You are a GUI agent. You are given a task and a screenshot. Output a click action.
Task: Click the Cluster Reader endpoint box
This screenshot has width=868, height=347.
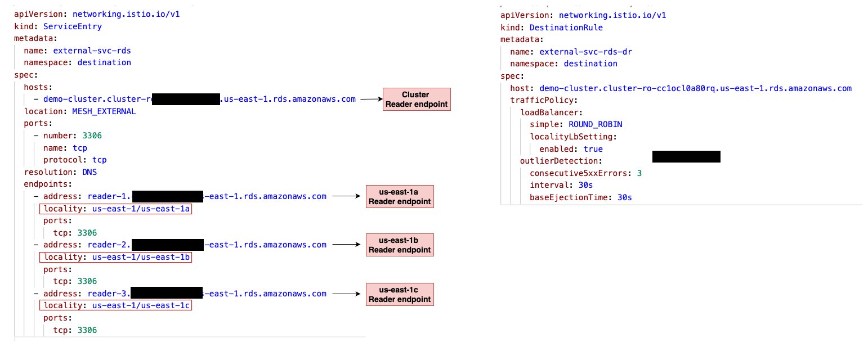point(416,99)
